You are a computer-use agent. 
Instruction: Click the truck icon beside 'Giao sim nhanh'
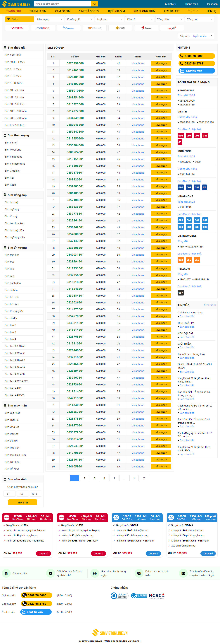(x=95, y=573)
